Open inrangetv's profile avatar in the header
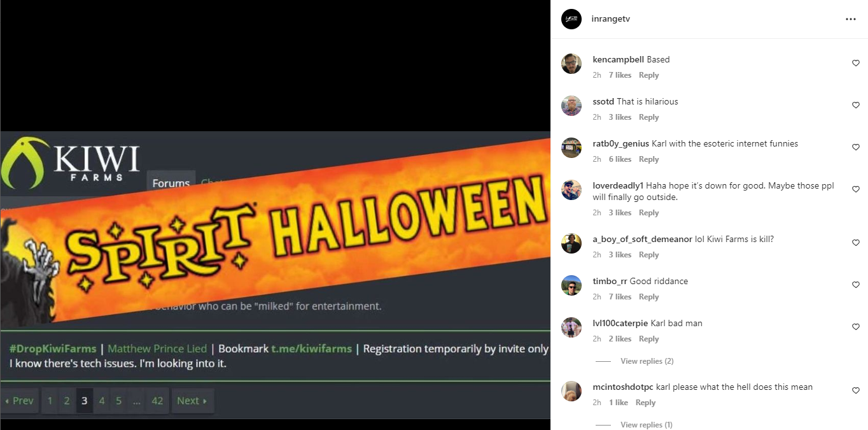868x430 pixels. 571,19
